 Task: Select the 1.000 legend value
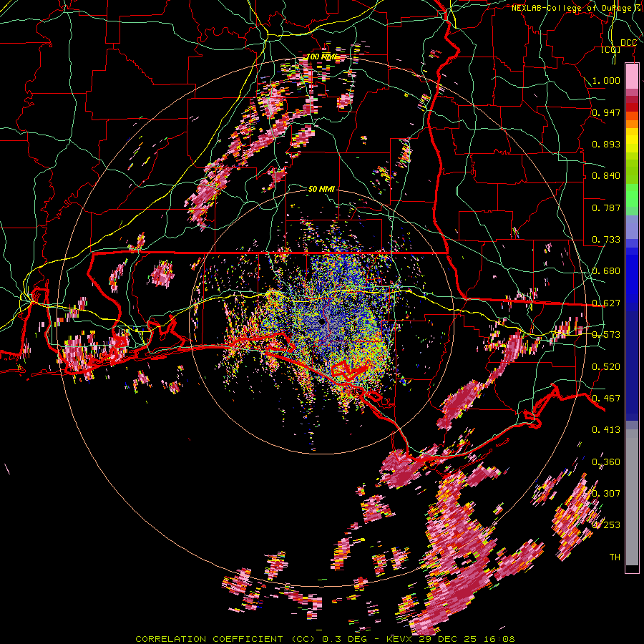[x=606, y=80]
